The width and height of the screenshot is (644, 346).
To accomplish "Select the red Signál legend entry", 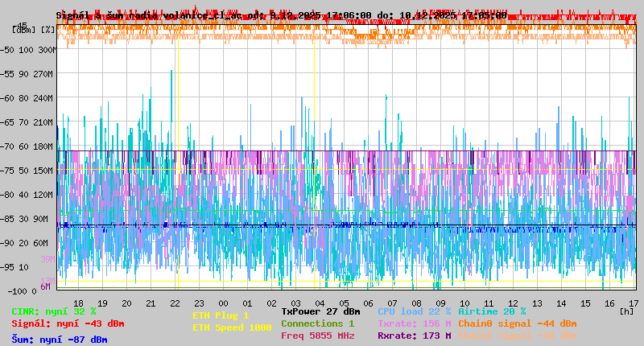I will point(68,323).
